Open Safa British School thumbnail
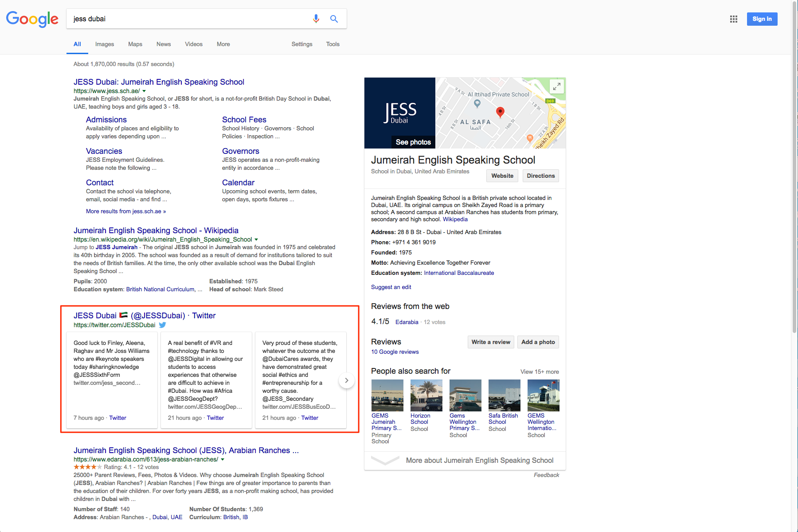 click(505, 395)
